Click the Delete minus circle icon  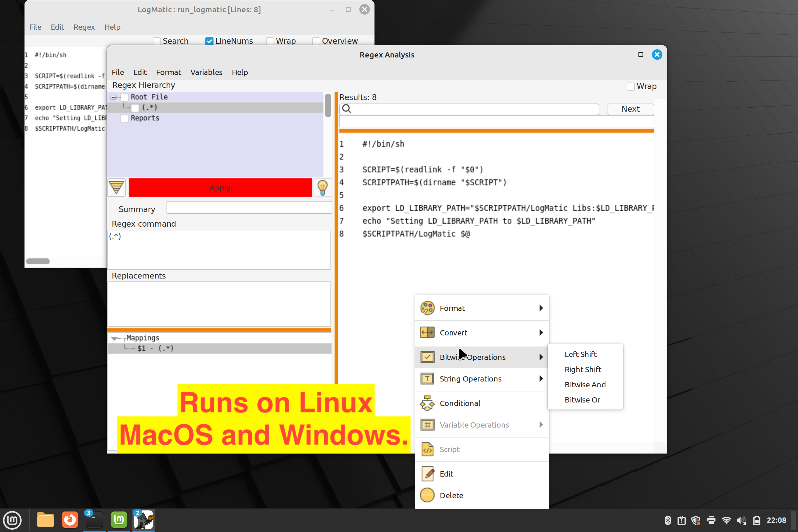(x=427, y=495)
